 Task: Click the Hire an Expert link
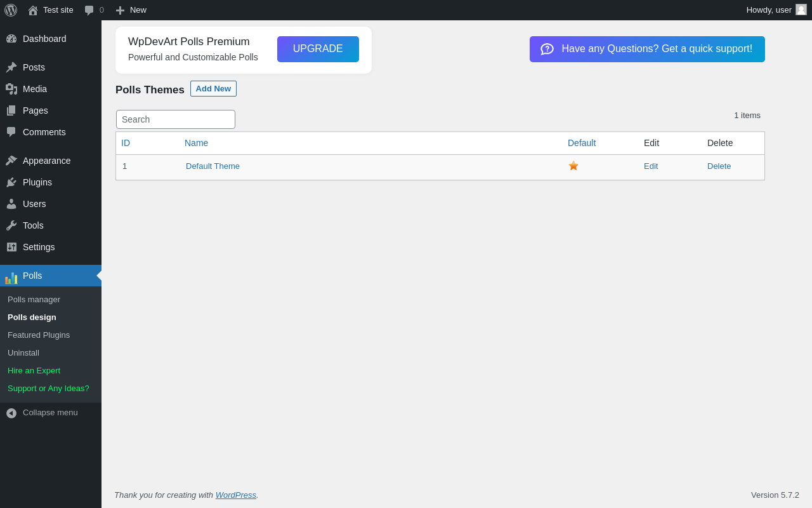tap(51, 371)
